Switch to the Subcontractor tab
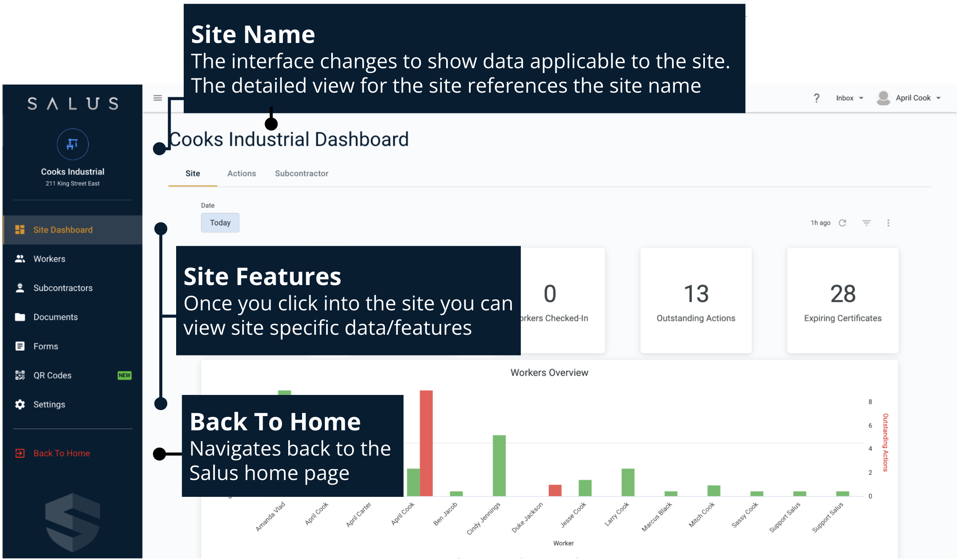 (301, 173)
